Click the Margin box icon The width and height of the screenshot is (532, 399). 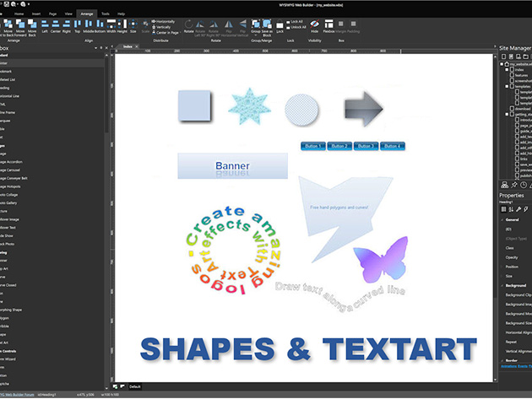[x=340, y=24]
